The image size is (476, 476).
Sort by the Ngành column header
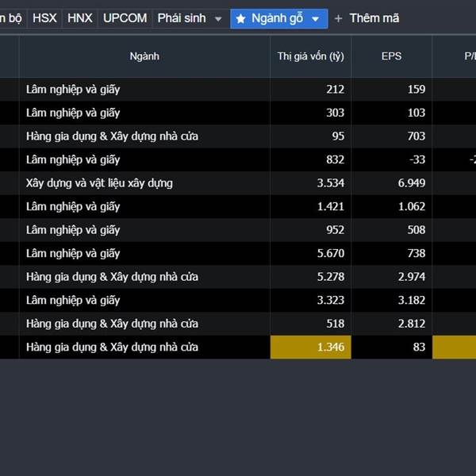coord(144,56)
